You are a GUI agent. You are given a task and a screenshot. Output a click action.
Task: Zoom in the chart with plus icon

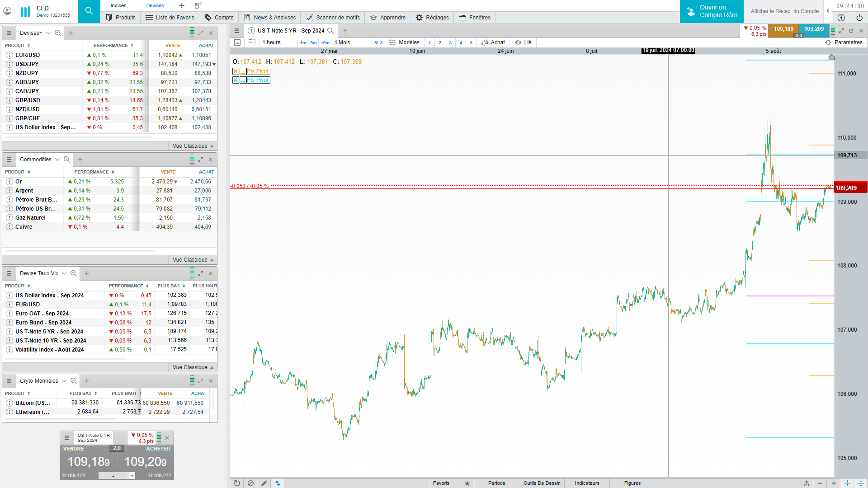[834, 483]
